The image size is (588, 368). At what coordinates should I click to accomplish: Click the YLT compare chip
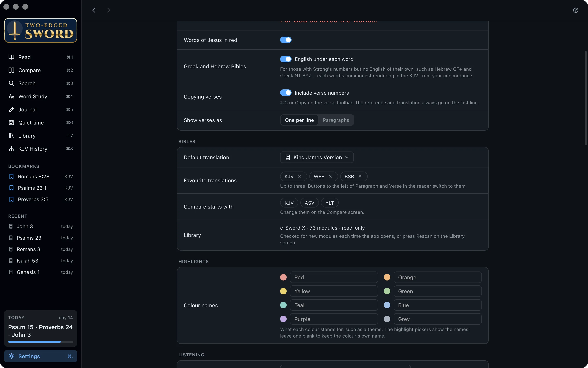(x=330, y=203)
